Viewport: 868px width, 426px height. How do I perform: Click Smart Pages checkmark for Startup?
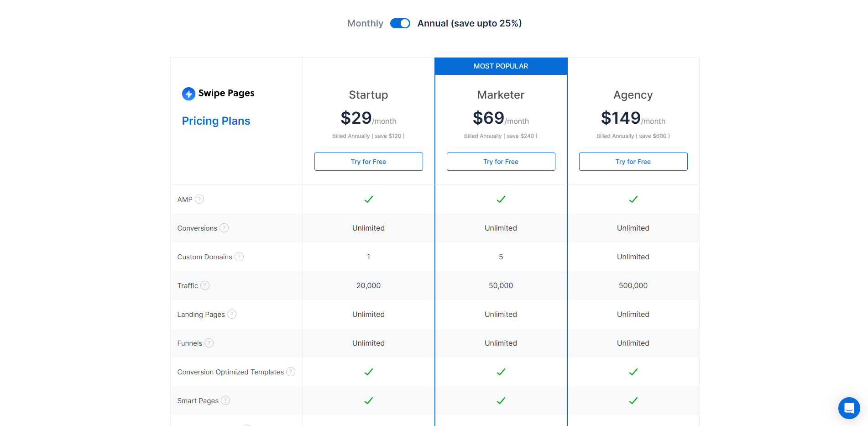(x=369, y=401)
